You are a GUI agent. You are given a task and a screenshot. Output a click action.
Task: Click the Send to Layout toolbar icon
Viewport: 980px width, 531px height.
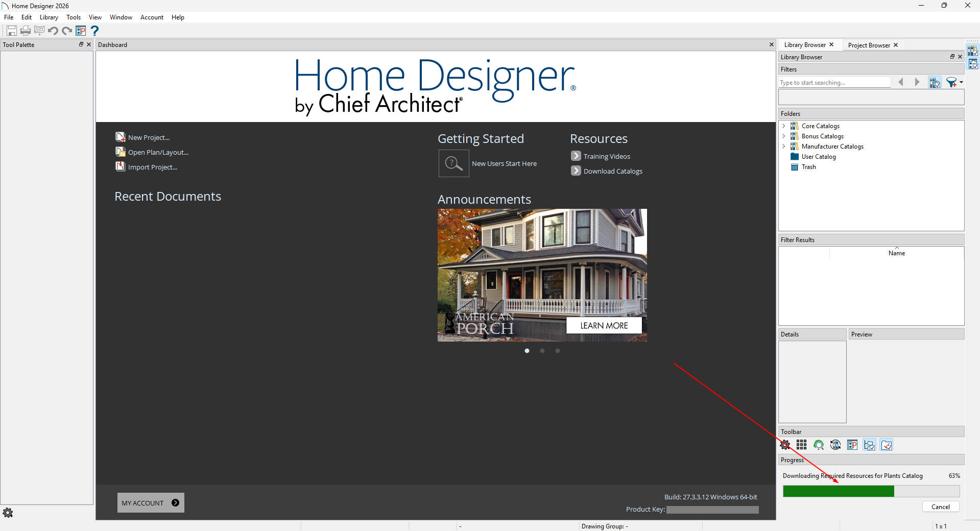pyautogui.click(x=39, y=31)
